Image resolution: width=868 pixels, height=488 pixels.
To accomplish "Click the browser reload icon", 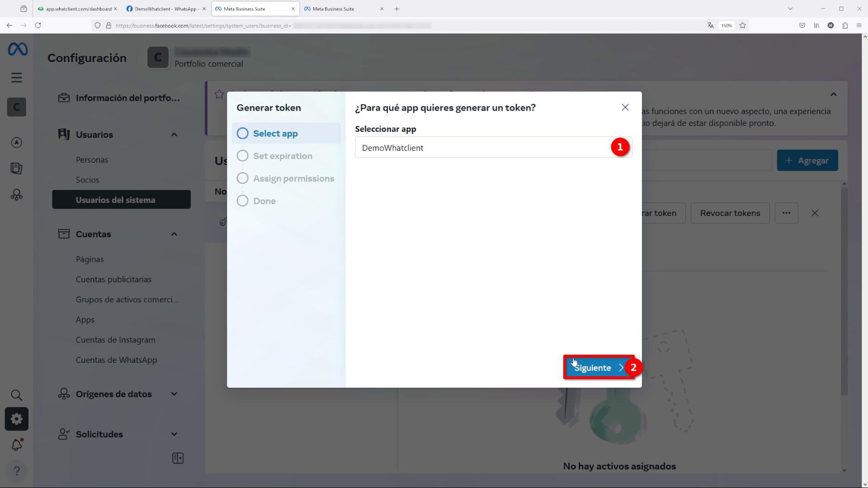I will (38, 25).
